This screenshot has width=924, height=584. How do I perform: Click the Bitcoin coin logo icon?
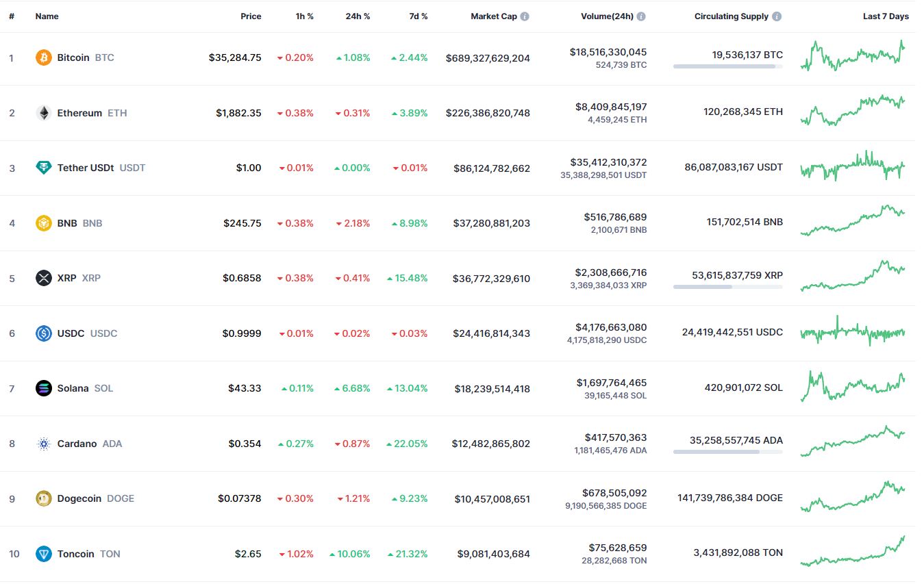pyautogui.click(x=44, y=58)
